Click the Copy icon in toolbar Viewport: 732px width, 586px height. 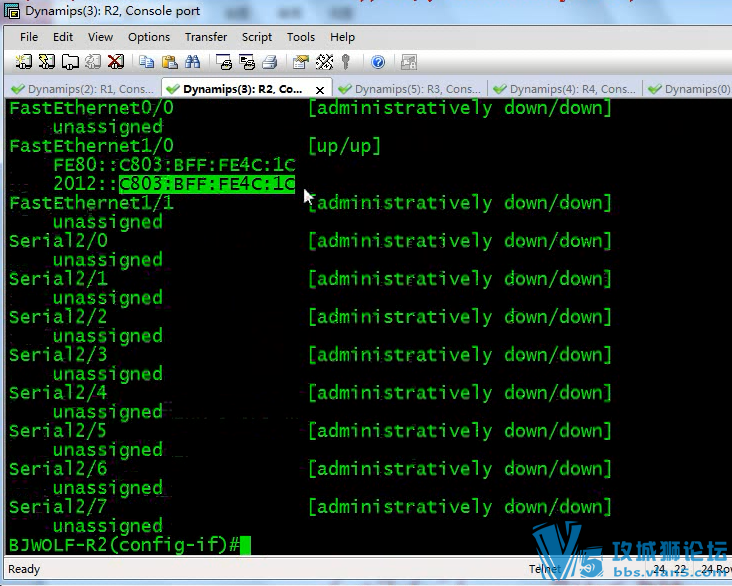(x=147, y=62)
